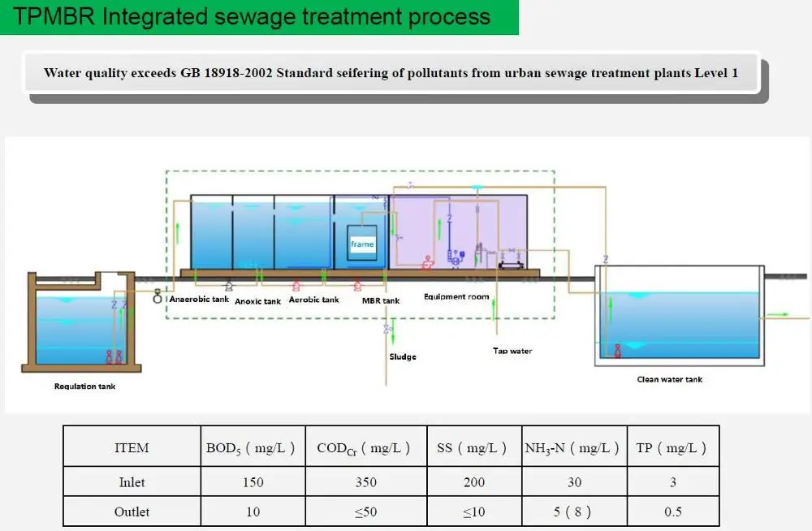Click the red fitting icon at the Equipment room's left edge
Viewport: 812px width, 531px height.
click(426, 264)
